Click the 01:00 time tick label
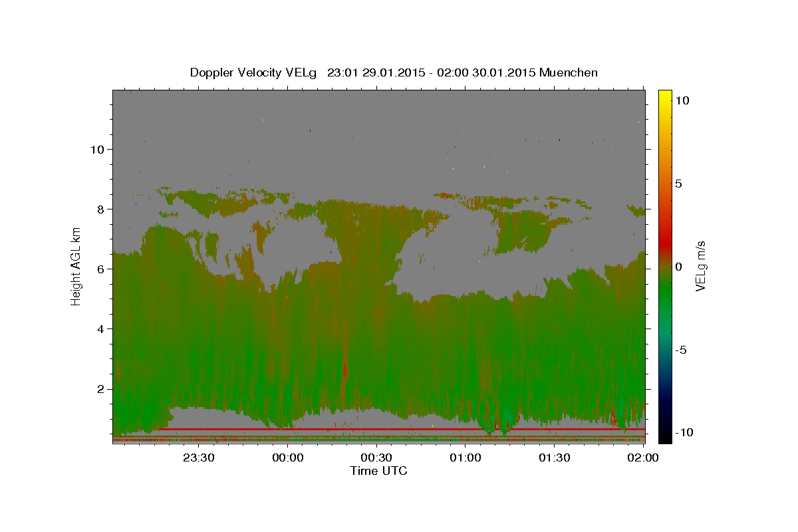Image resolution: width=798 pixels, height=532 pixels. coord(465,458)
